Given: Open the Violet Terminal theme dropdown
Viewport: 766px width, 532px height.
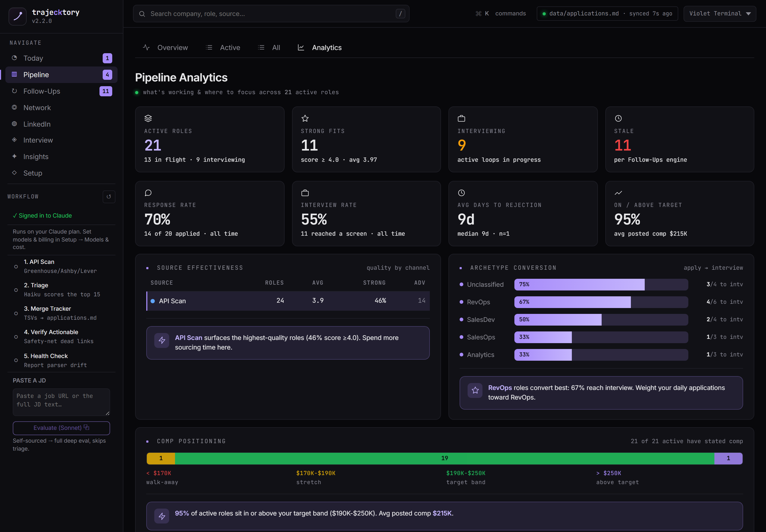Looking at the screenshot, I should [x=720, y=14].
